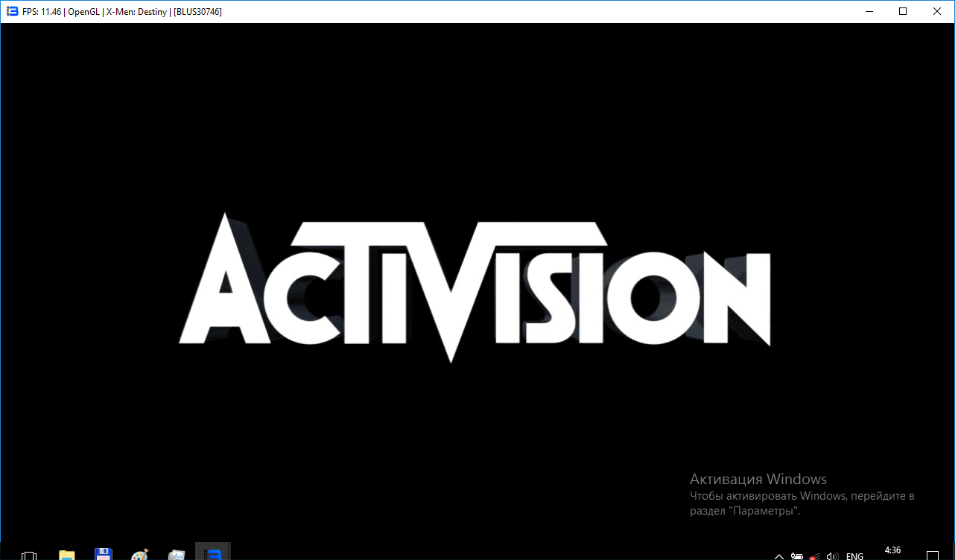The image size is (955, 560).
Task: Launch Paint from the taskbar
Action: point(139,555)
